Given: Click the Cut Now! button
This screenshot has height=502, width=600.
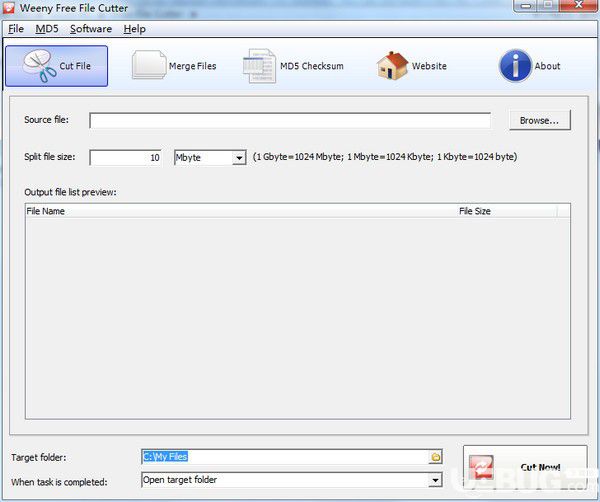Looking at the screenshot, I should (525, 467).
